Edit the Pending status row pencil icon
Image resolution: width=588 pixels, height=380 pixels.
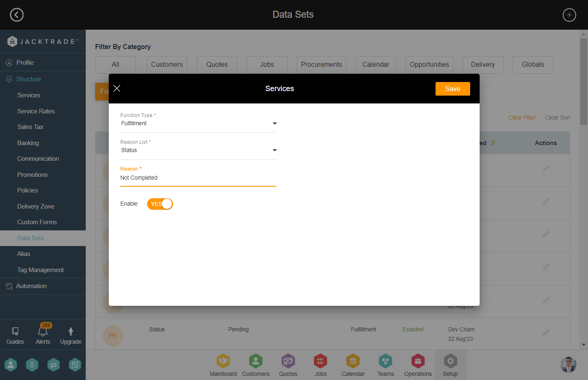click(546, 333)
